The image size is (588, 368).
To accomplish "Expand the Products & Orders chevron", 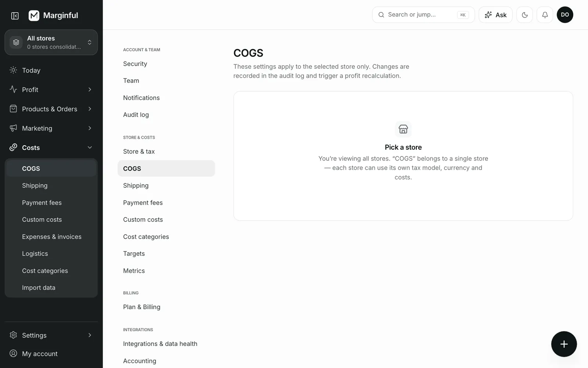I will pos(90,109).
